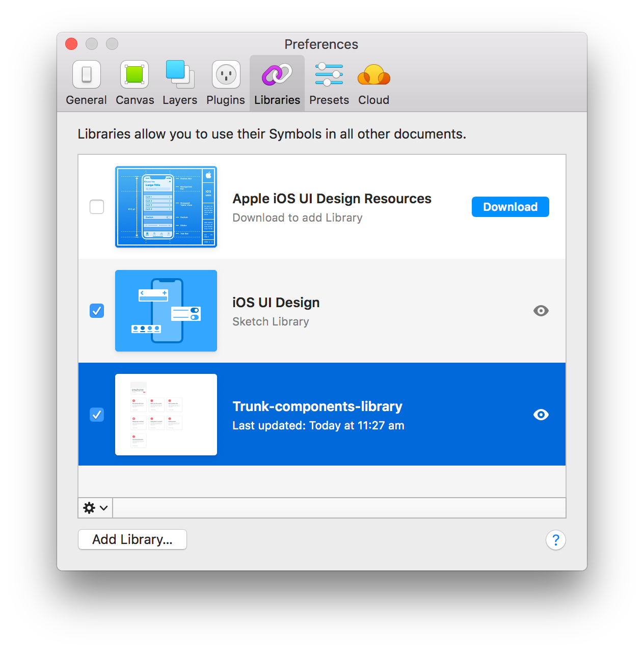The height and width of the screenshot is (652, 644).
Task: Click 'Download to add Library' subtitle
Action: (298, 218)
